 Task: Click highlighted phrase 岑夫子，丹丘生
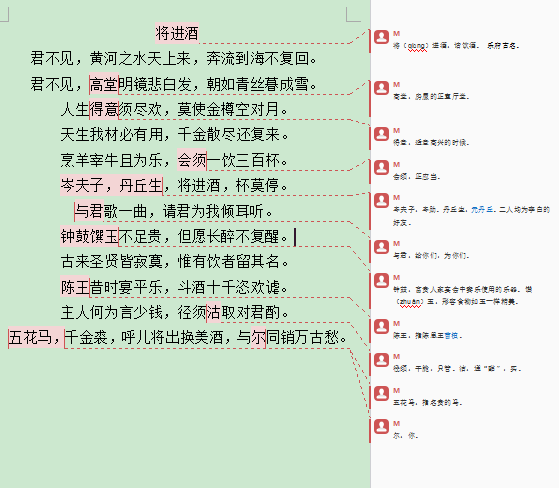tap(112, 185)
